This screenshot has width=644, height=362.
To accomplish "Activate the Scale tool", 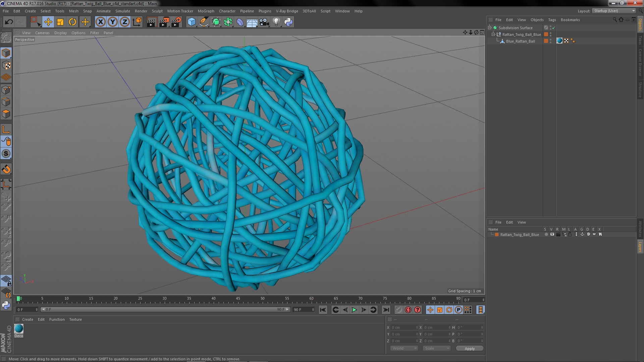I will [60, 22].
